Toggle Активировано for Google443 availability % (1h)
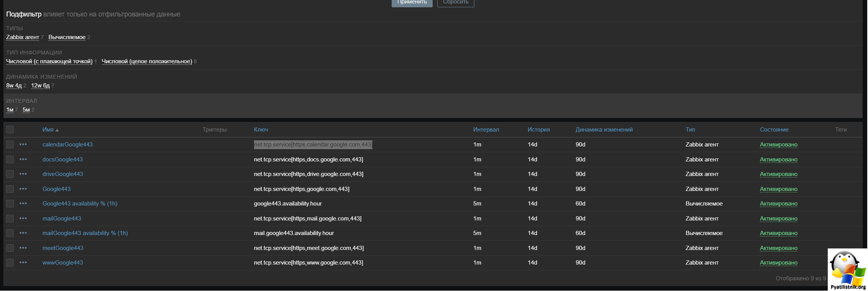 778,204
